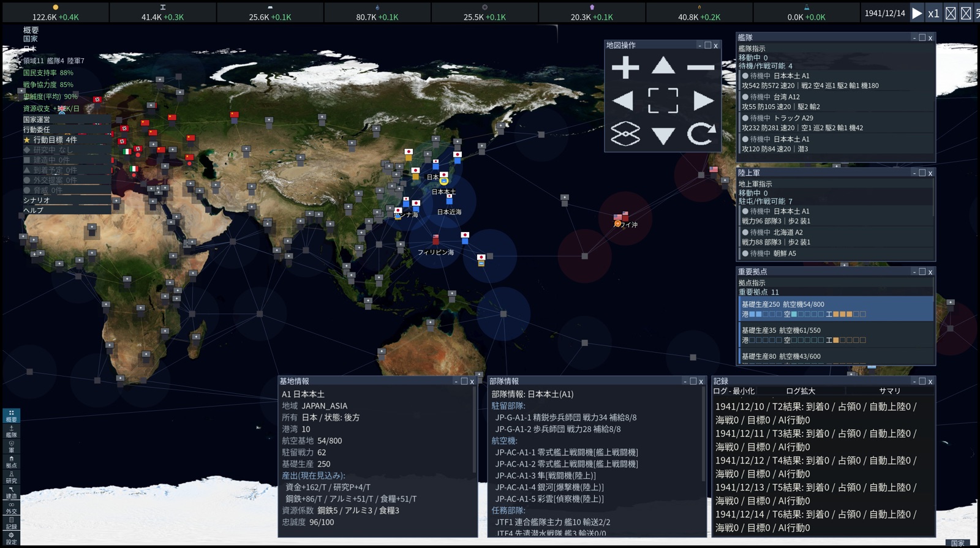
Task: Open 研究 research sidebar icon
Action: pyautogui.click(x=11, y=477)
